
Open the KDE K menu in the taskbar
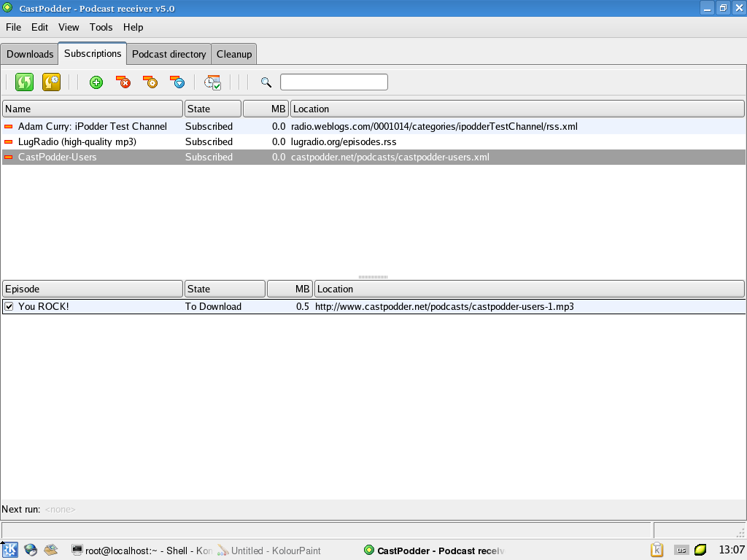(x=10, y=550)
